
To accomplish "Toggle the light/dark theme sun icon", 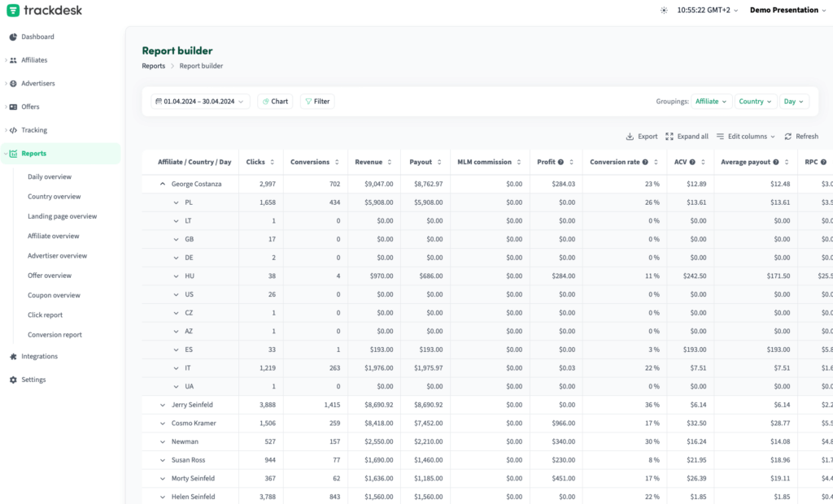I will 664,11.
